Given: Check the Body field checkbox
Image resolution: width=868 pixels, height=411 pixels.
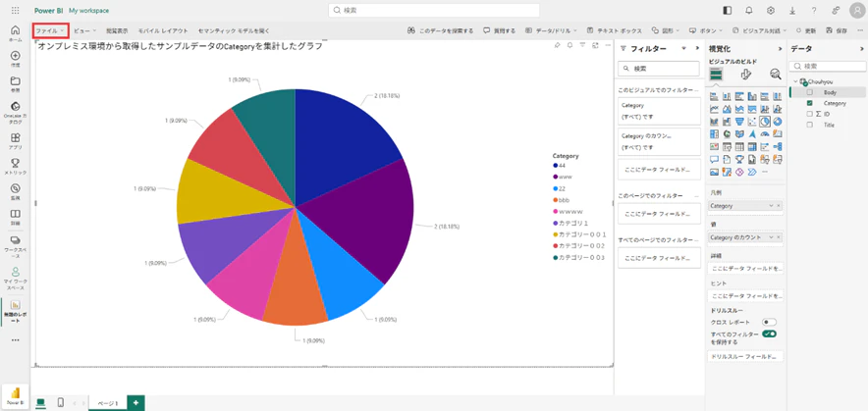Looking at the screenshot, I should [809, 92].
